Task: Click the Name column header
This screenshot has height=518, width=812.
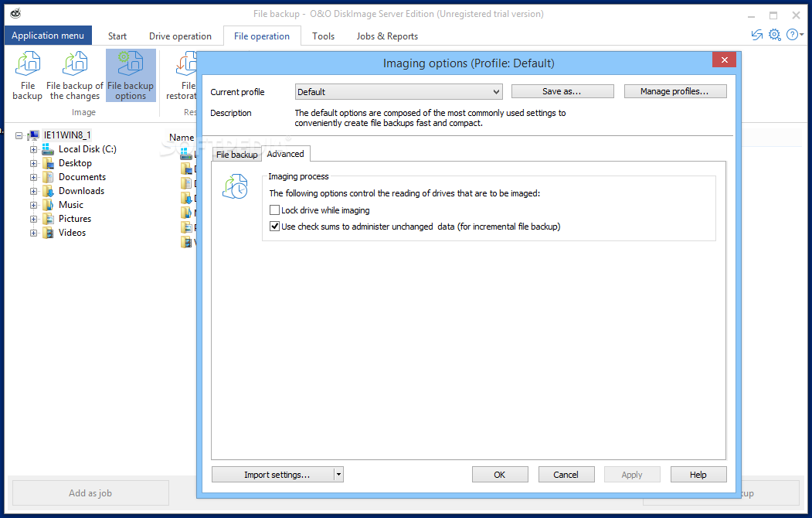Action: coord(182,138)
